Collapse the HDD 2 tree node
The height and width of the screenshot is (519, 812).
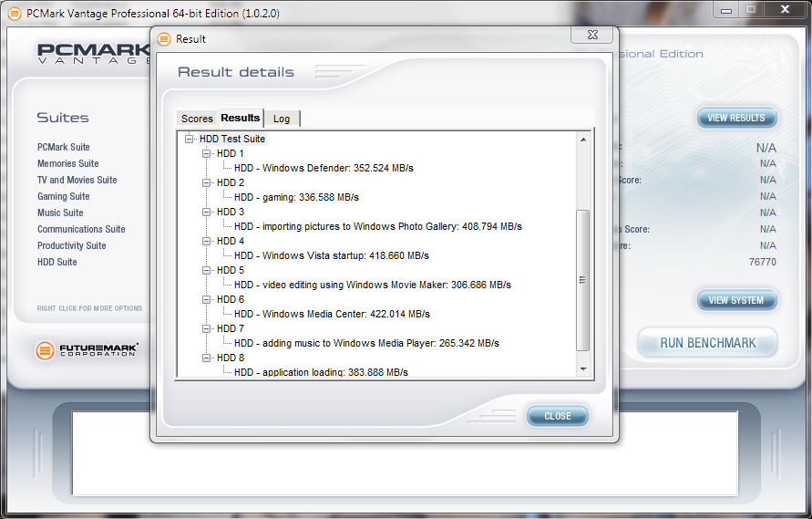pos(207,182)
